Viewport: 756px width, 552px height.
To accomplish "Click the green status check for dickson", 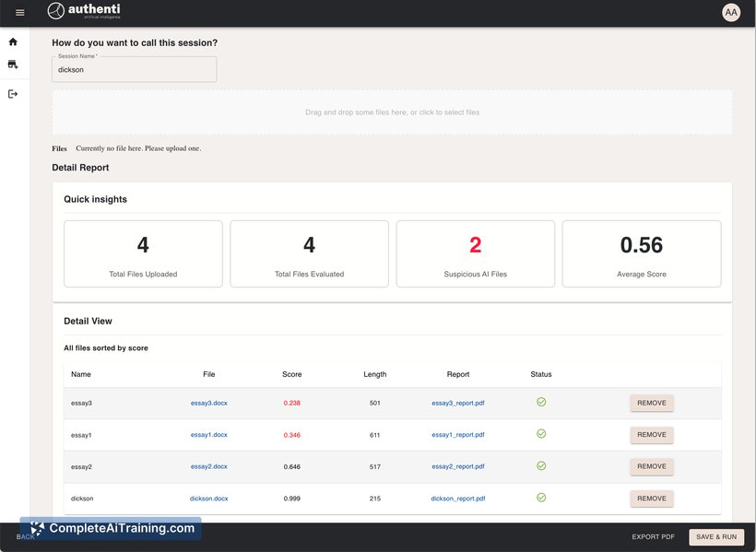I will tap(541, 498).
